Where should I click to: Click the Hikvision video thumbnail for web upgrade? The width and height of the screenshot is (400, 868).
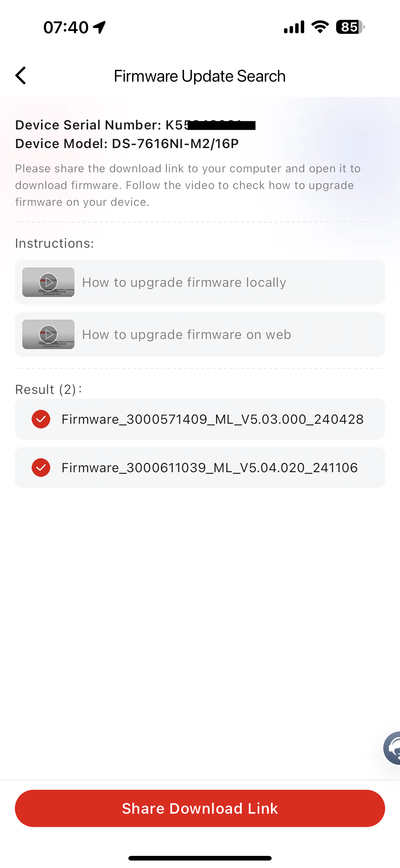click(48, 334)
